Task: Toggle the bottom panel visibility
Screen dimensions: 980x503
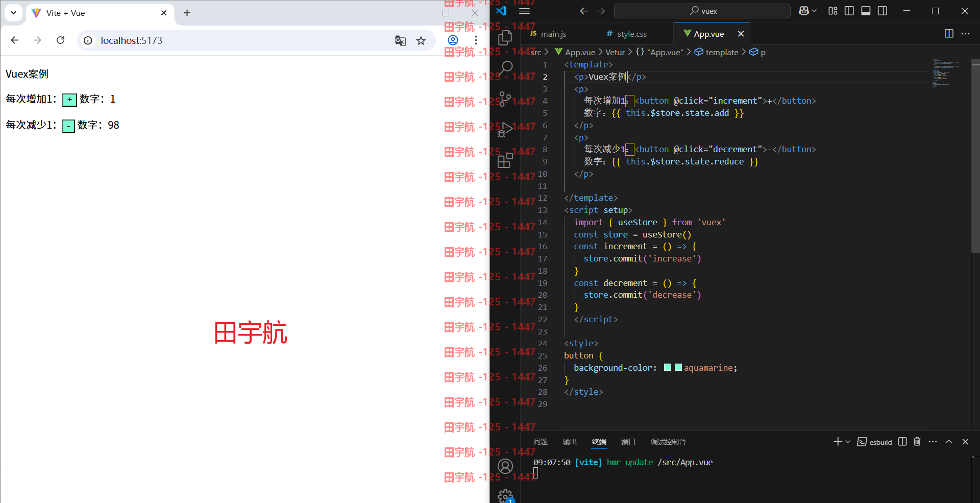Action: (866, 11)
